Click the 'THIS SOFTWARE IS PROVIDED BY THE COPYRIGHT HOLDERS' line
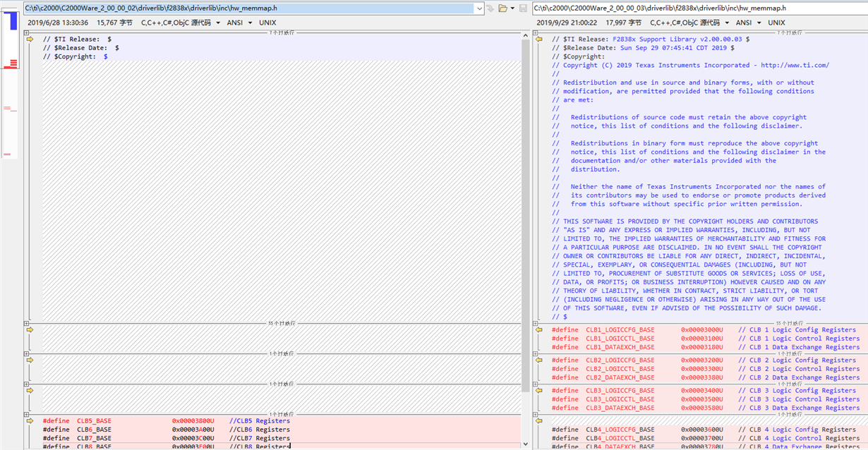 tap(685, 221)
